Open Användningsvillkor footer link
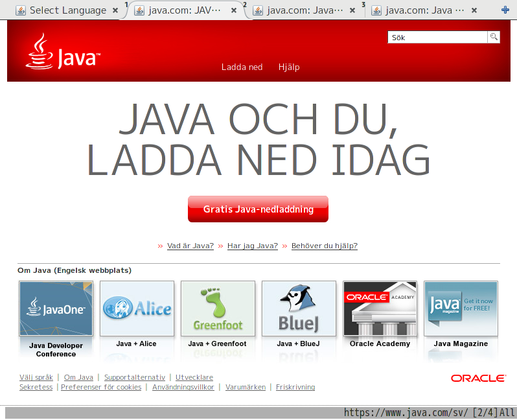 [183, 387]
